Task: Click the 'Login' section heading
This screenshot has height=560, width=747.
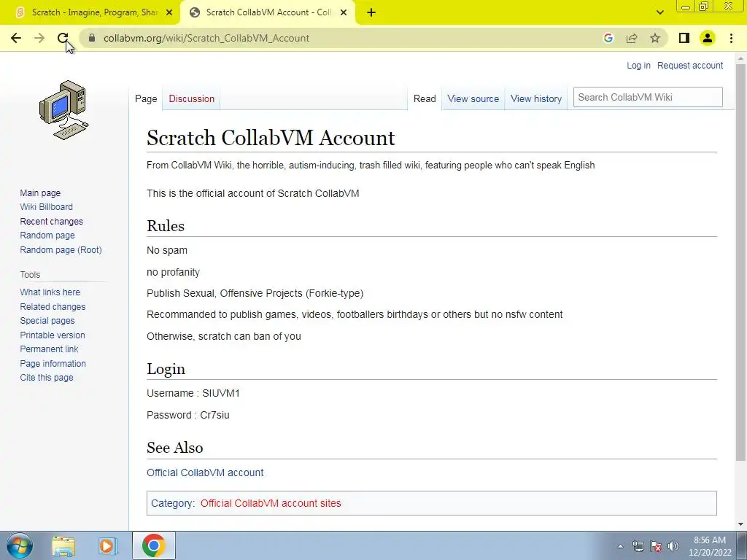Action: [166, 368]
